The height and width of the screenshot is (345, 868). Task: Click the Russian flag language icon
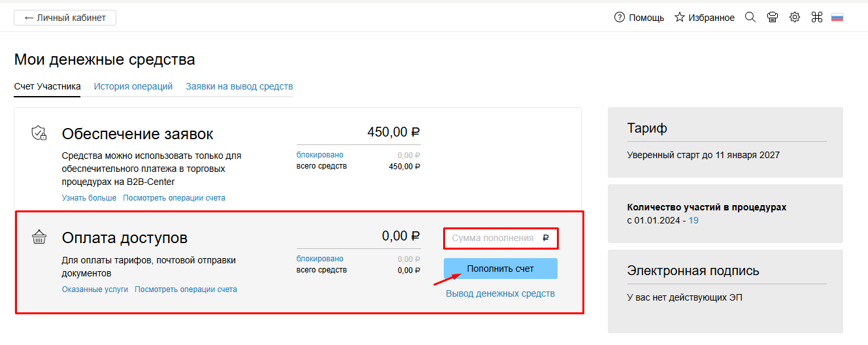point(837,18)
